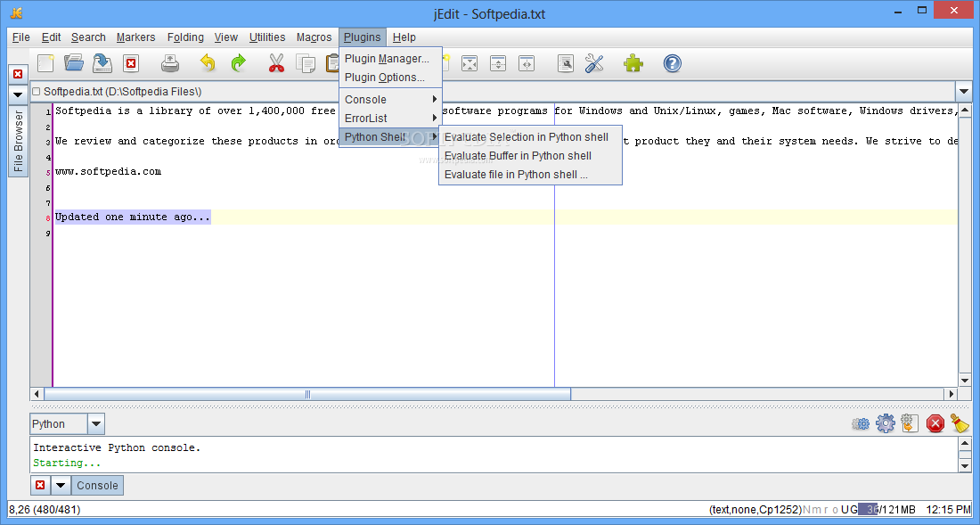
Task: Stop the running console process
Action: [x=935, y=423]
